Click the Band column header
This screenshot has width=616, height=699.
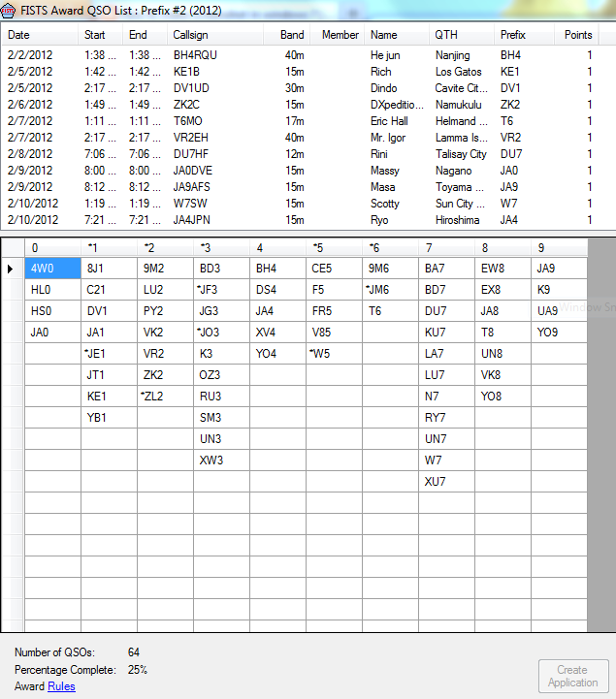292,35
